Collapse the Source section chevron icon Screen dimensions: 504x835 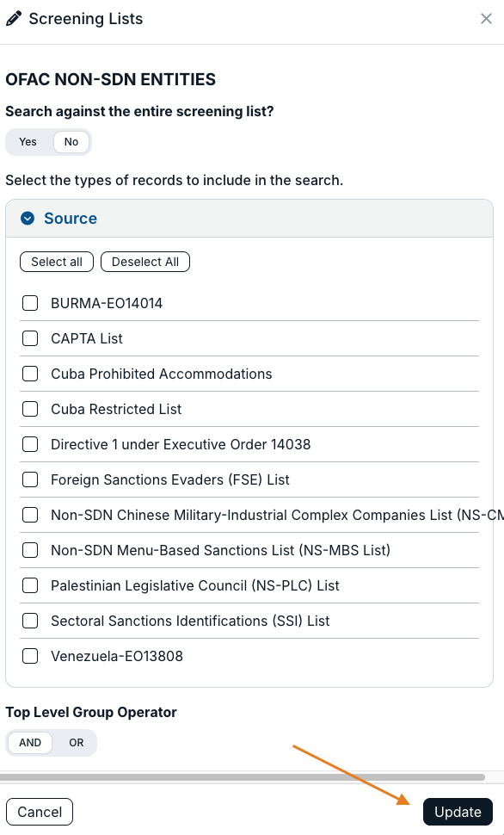click(28, 219)
